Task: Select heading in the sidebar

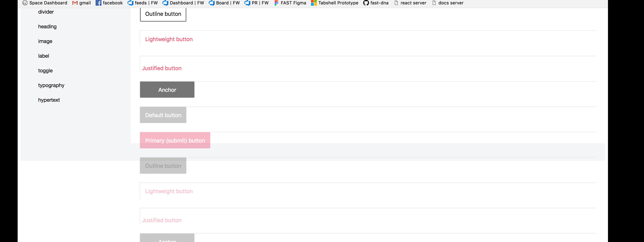Action: pyautogui.click(x=47, y=26)
